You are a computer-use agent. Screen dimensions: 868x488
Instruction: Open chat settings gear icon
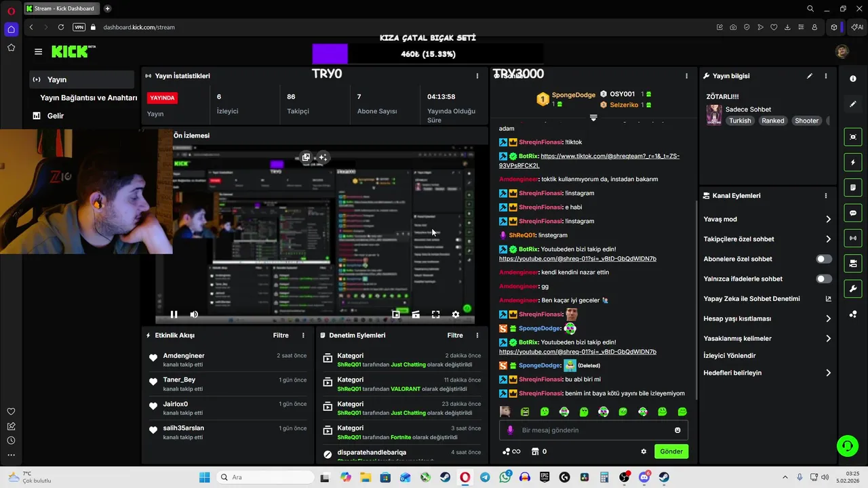click(644, 451)
